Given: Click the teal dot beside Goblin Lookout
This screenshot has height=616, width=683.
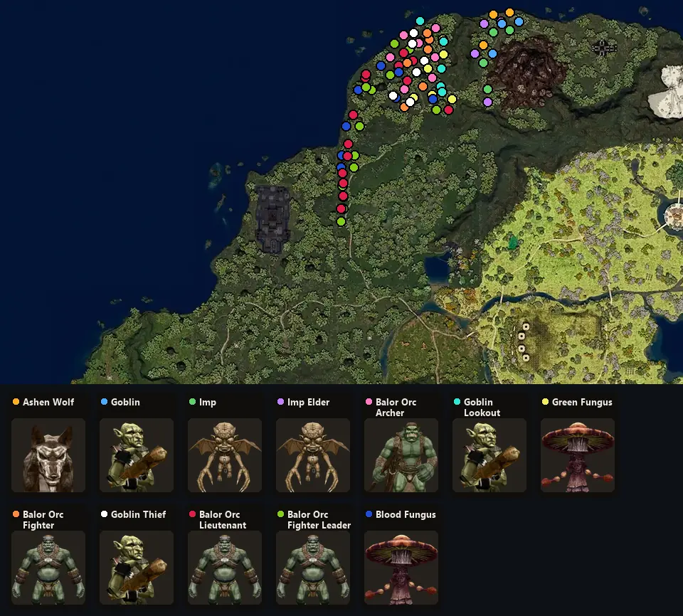Looking at the screenshot, I should click(457, 402).
